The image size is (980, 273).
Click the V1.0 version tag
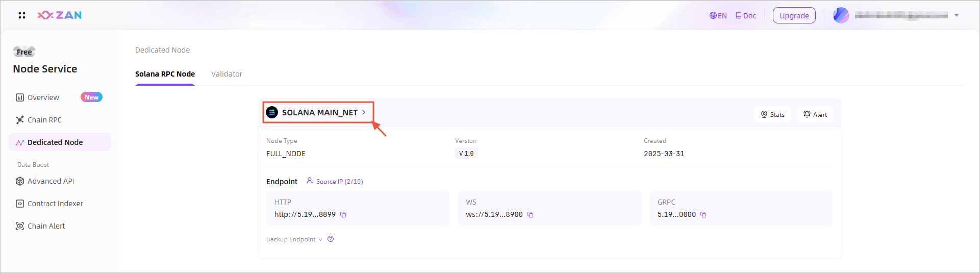click(466, 153)
